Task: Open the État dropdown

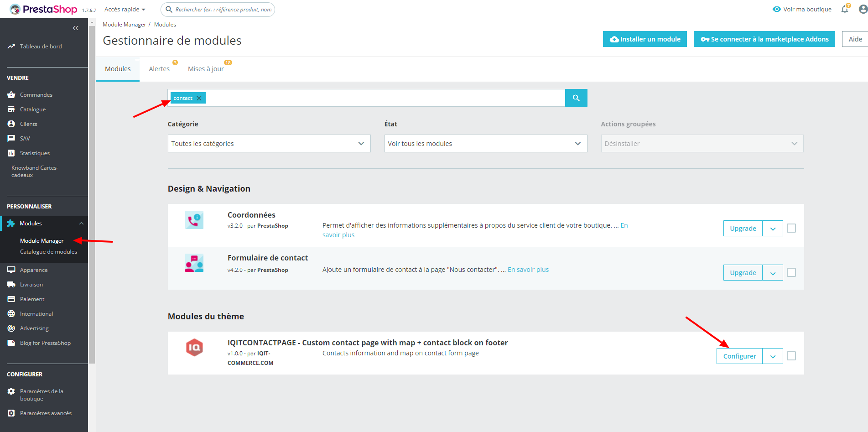Action: tap(486, 144)
